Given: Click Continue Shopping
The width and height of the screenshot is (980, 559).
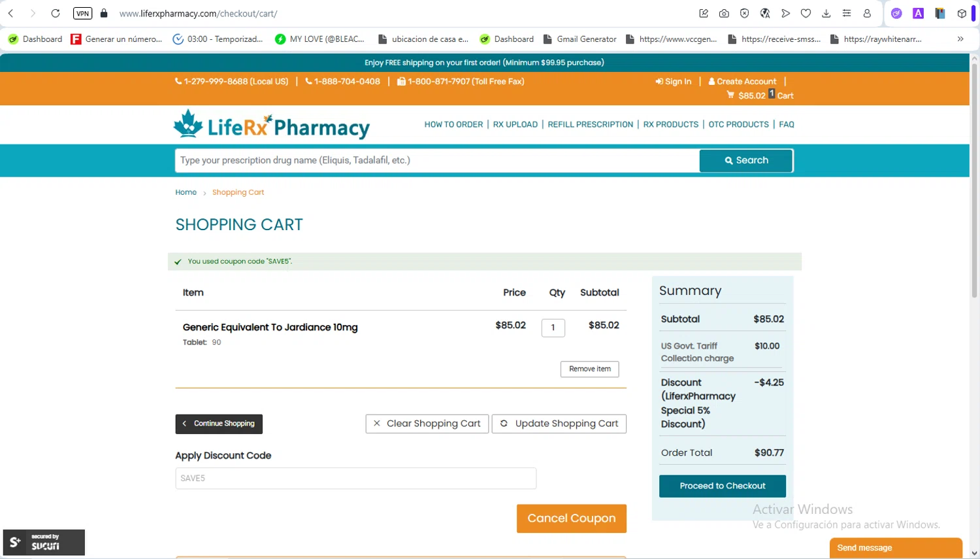Looking at the screenshot, I should (x=219, y=424).
